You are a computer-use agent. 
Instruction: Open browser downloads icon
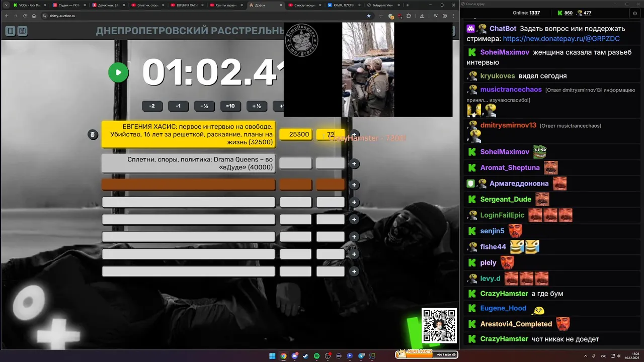pyautogui.click(x=422, y=16)
